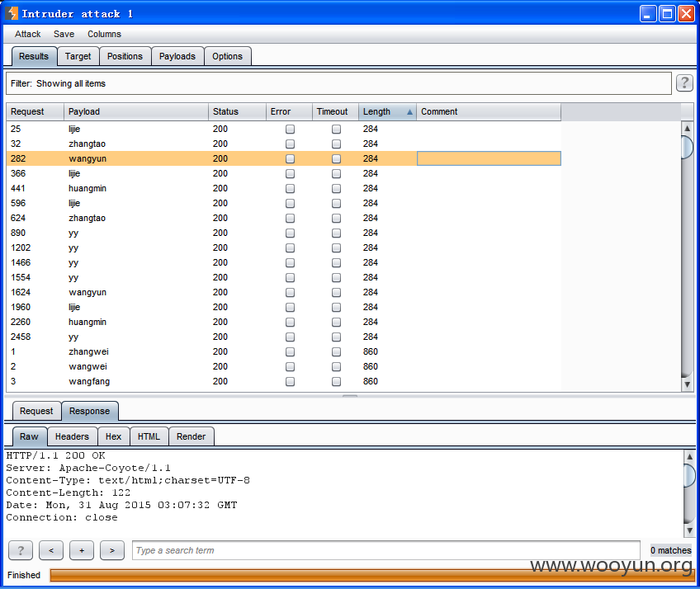Switch to the Positions tab
The image size is (700, 589).
tap(125, 56)
